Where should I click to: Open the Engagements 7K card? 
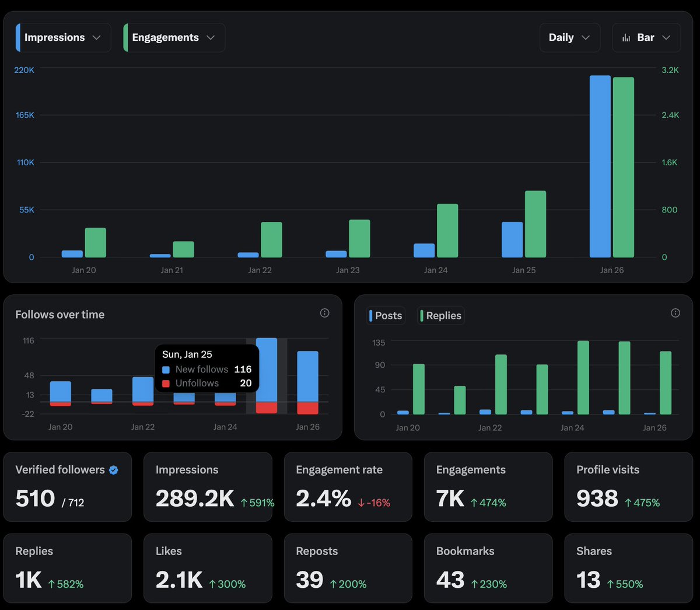pyautogui.click(x=488, y=487)
